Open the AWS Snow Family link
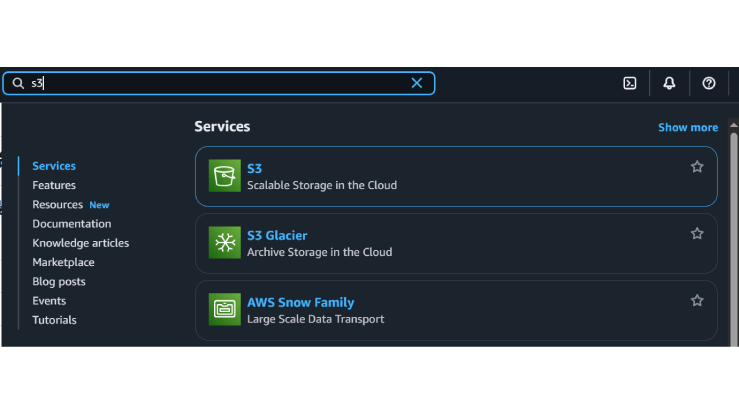The width and height of the screenshot is (739, 415). click(x=300, y=302)
